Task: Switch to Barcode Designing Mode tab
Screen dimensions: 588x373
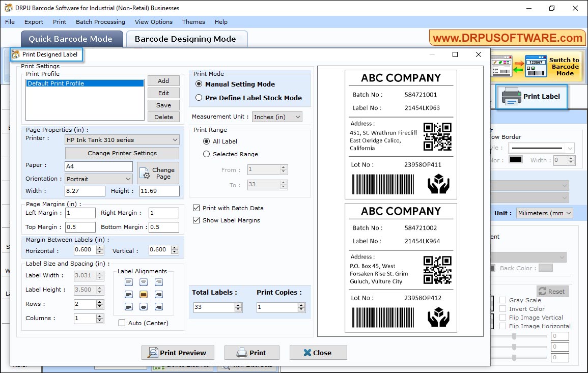Action: pos(186,39)
